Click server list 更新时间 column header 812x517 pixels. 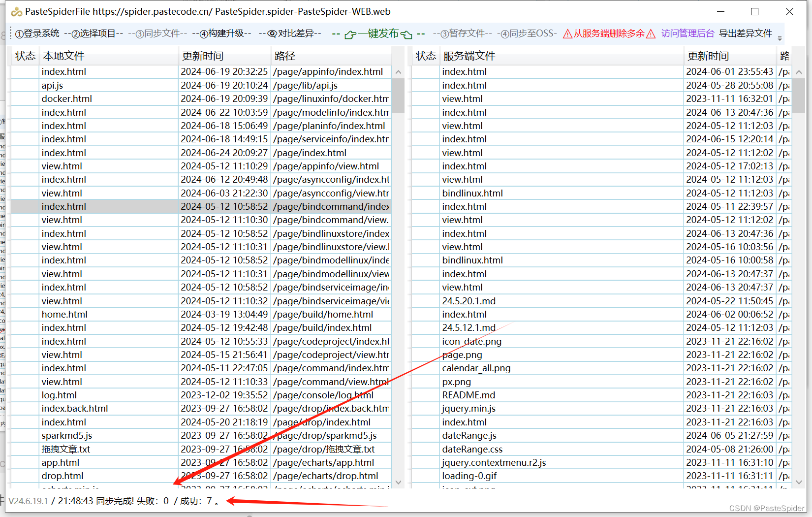[x=730, y=56]
